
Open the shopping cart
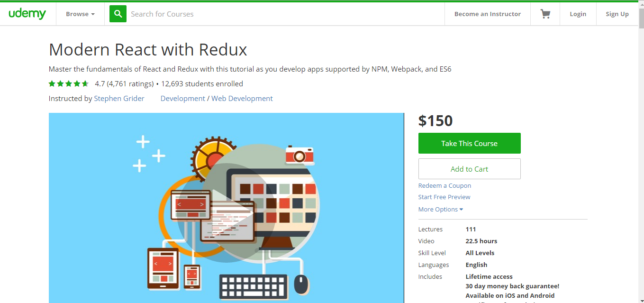[545, 13]
